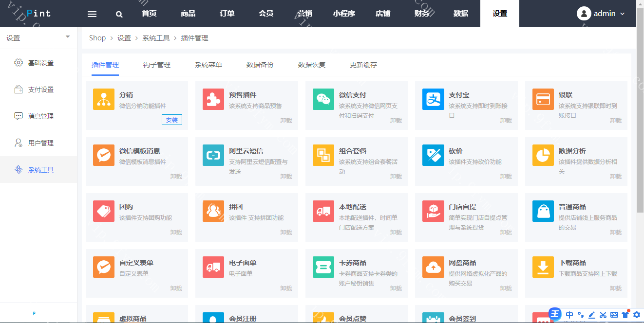Click 卸载 link on 预售插件 card
This screenshot has height=323, width=644.
(286, 121)
